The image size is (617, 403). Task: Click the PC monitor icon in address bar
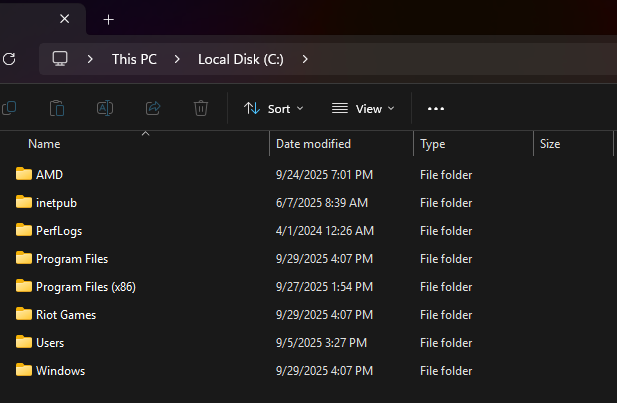pos(60,59)
